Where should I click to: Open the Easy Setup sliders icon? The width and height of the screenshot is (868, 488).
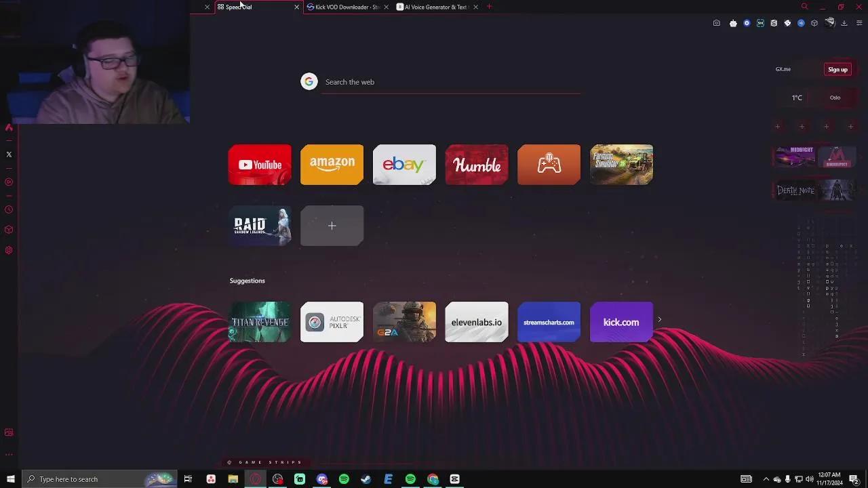coord(859,23)
